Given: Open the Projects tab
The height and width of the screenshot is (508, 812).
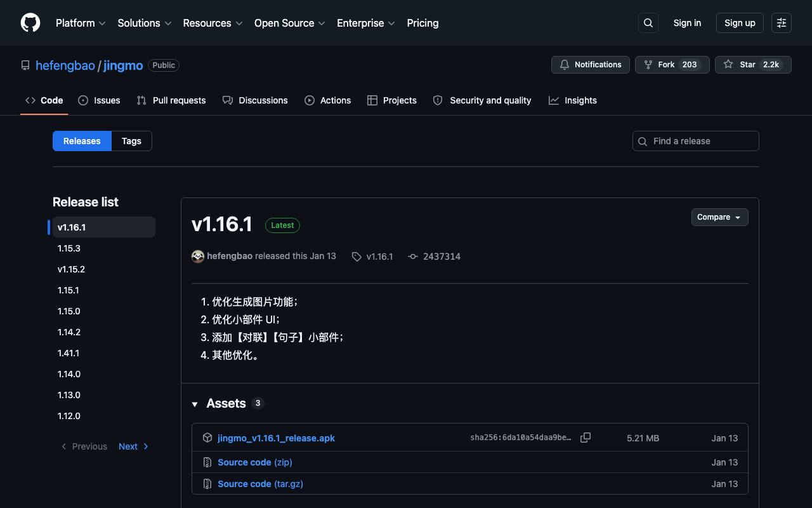Looking at the screenshot, I should point(392,100).
